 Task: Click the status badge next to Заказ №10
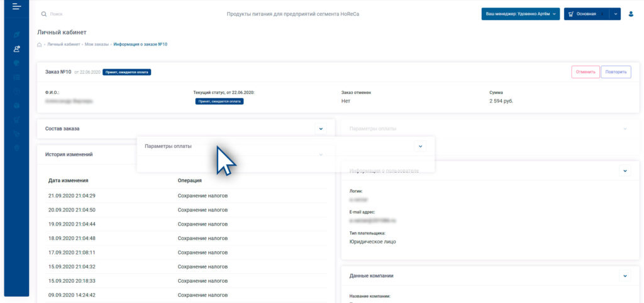pyautogui.click(x=127, y=72)
